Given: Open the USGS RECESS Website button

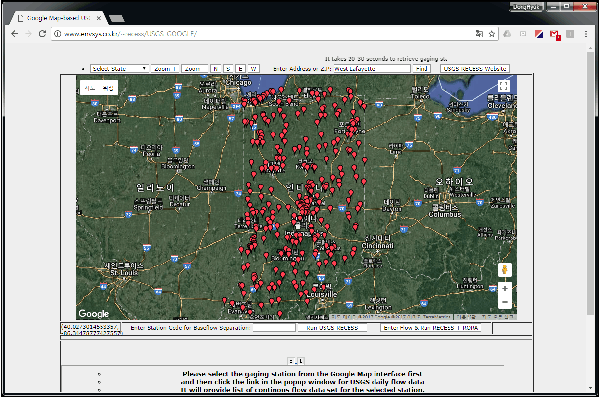Looking at the screenshot, I should tap(475, 69).
